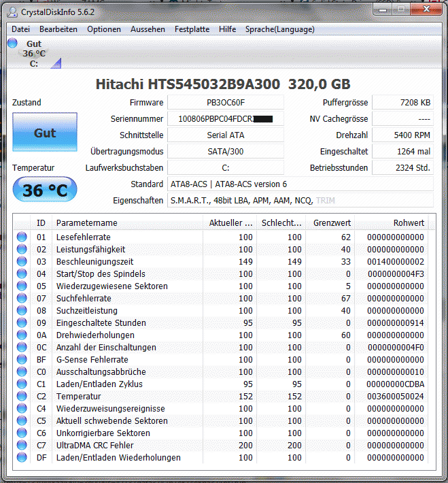Click status orb for Wiederzuweisungsereignisse row

tap(22, 408)
